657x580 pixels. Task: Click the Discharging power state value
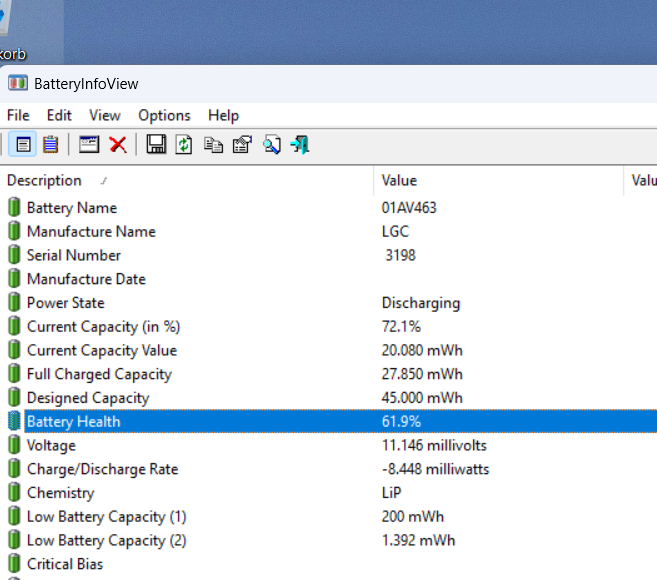point(421,303)
